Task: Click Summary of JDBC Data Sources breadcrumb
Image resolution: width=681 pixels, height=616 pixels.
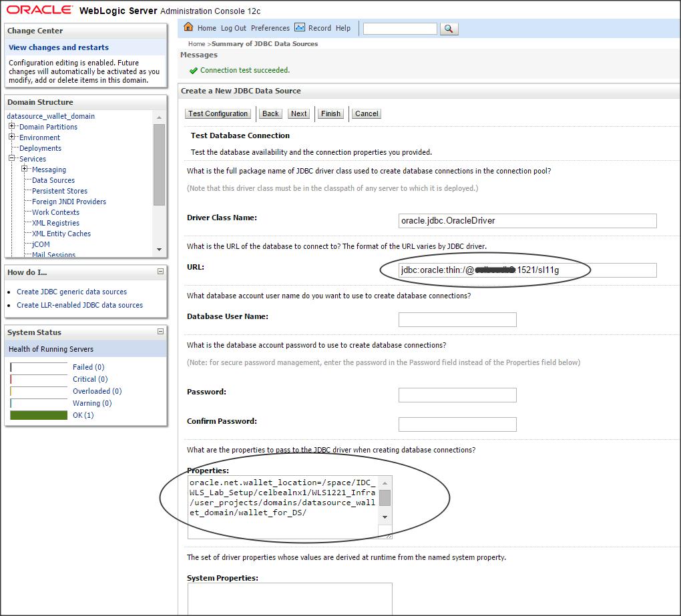Action: (264, 44)
